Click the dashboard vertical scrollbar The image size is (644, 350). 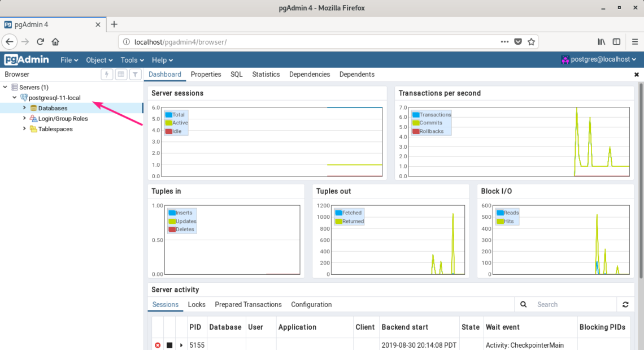pyautogui.click(x=640, y=181)
